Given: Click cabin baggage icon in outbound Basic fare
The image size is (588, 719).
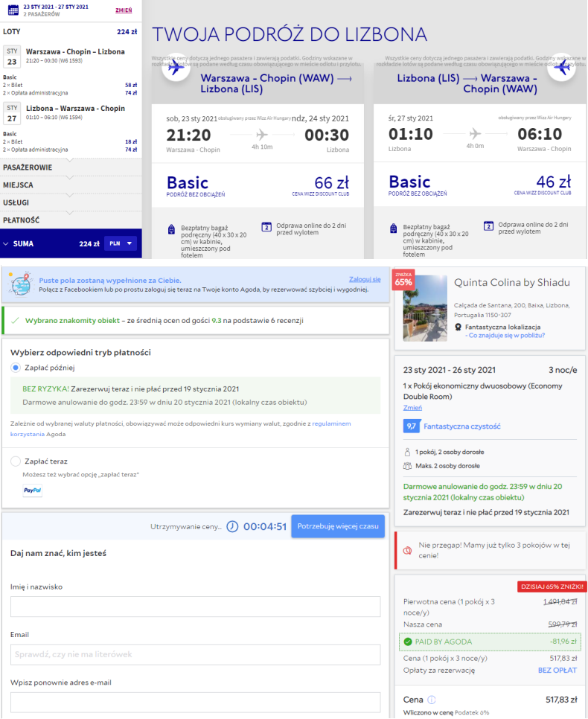Looking at the screenshot, I should [x=171, y=229].
